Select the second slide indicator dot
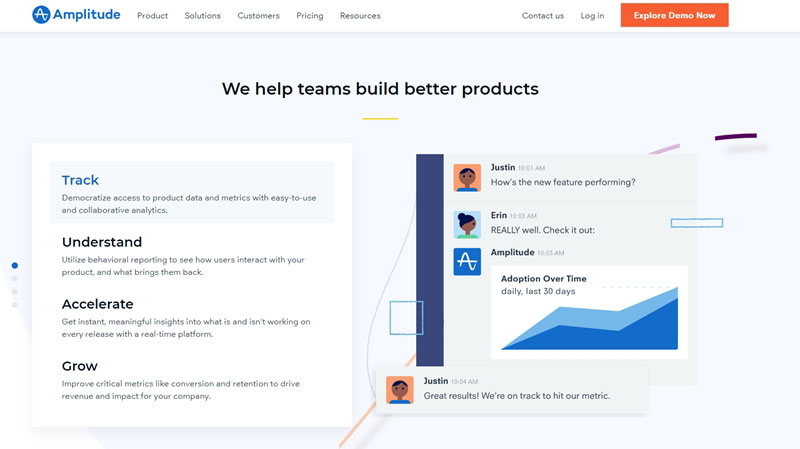The image size is (800, 449). [x=15, y=279]
